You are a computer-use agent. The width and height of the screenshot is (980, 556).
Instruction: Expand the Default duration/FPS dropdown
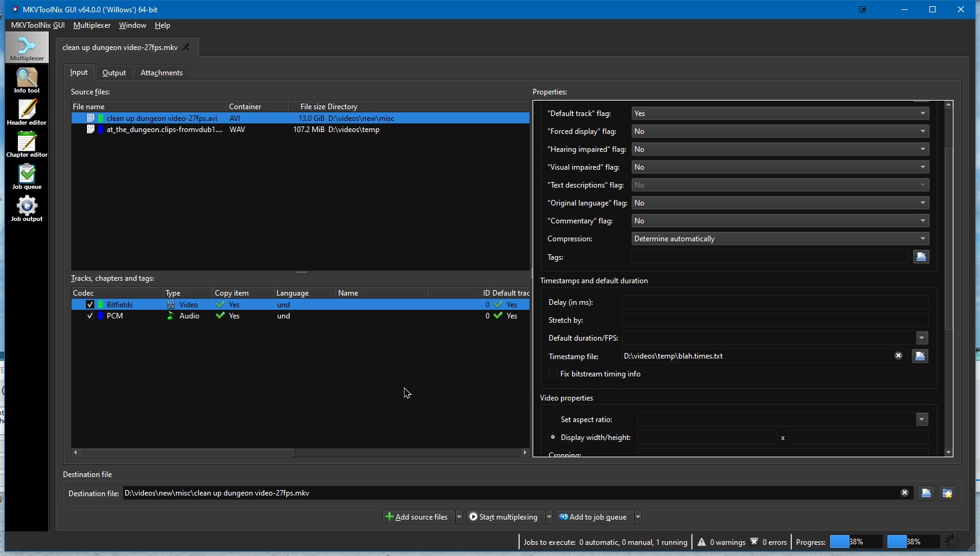point(921,338)
